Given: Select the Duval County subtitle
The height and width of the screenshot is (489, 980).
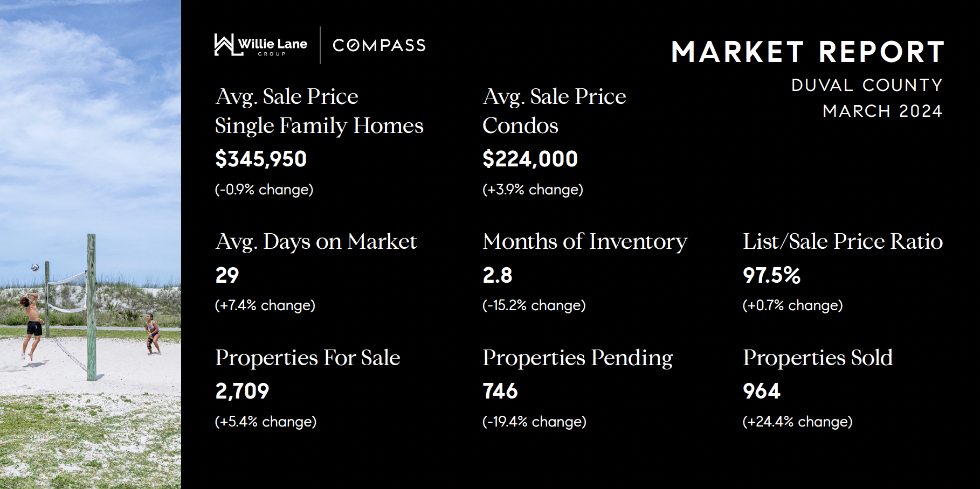Looking at the screenshot, I should [x=867, y=85].
